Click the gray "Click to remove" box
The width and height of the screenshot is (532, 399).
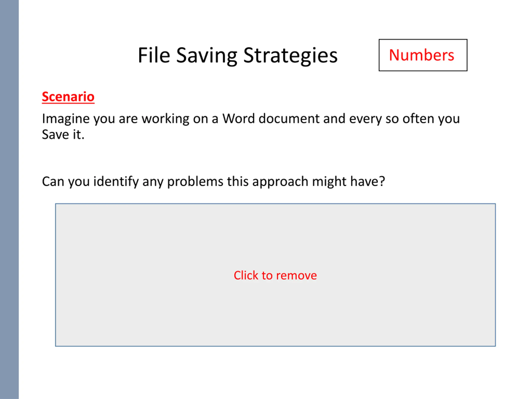click(275, 275)
